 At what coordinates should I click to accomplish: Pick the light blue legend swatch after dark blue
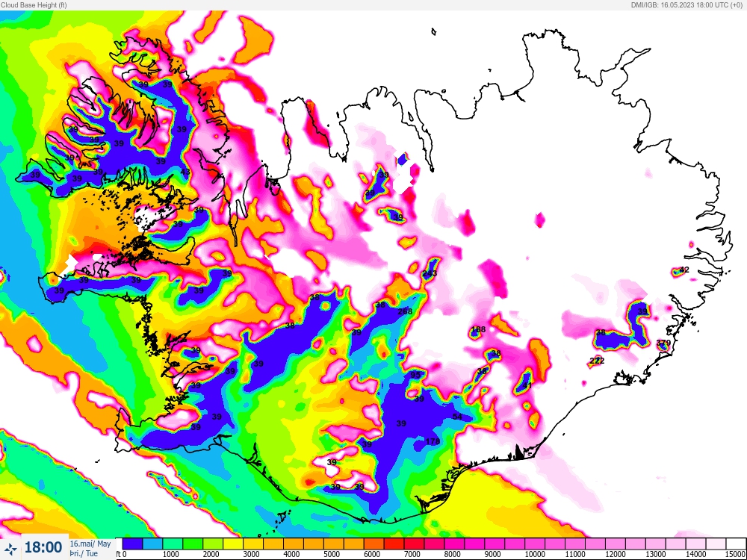coord(152,544)
